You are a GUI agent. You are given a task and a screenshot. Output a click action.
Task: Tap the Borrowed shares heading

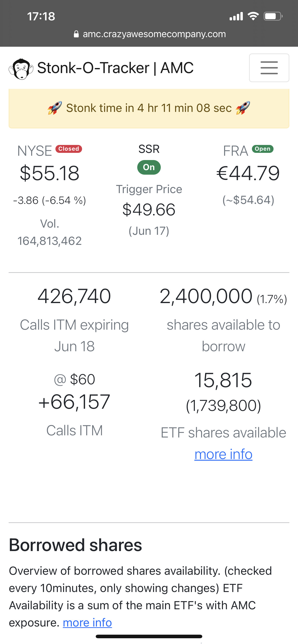(x=75, y=545)
